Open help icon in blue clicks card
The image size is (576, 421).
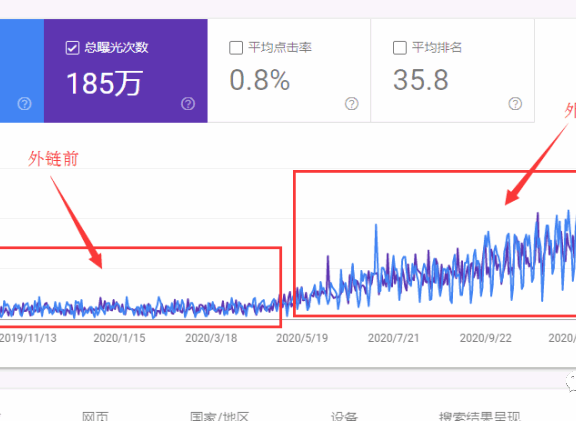pos(25,104)
